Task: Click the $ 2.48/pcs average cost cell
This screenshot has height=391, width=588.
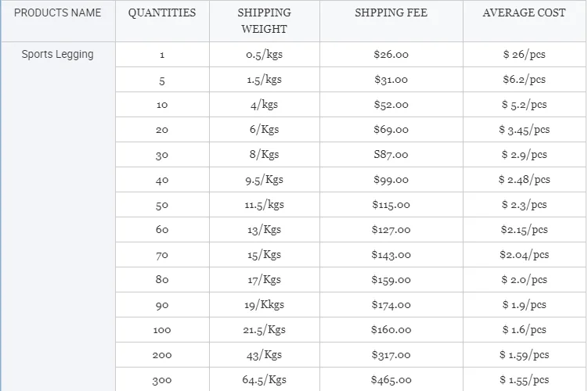Action: pyautogui.click(x=524, y=180)
